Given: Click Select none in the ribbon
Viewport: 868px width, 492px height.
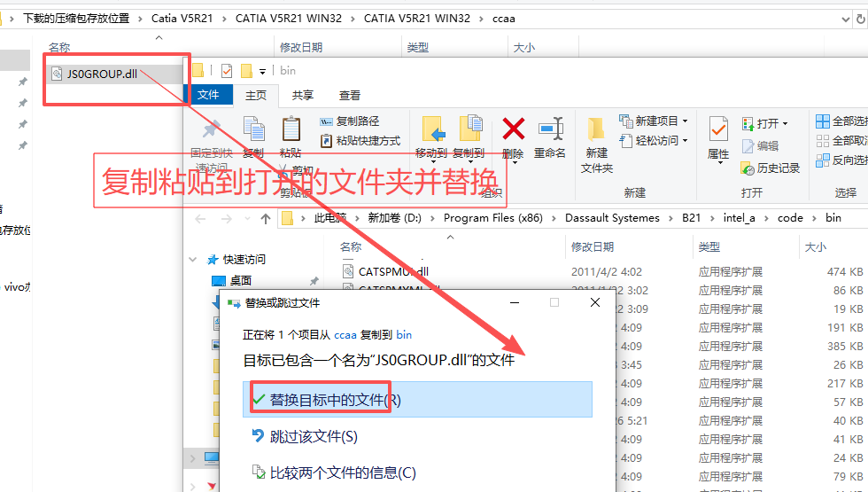Looking at the screenshot, I should point(842,141).
